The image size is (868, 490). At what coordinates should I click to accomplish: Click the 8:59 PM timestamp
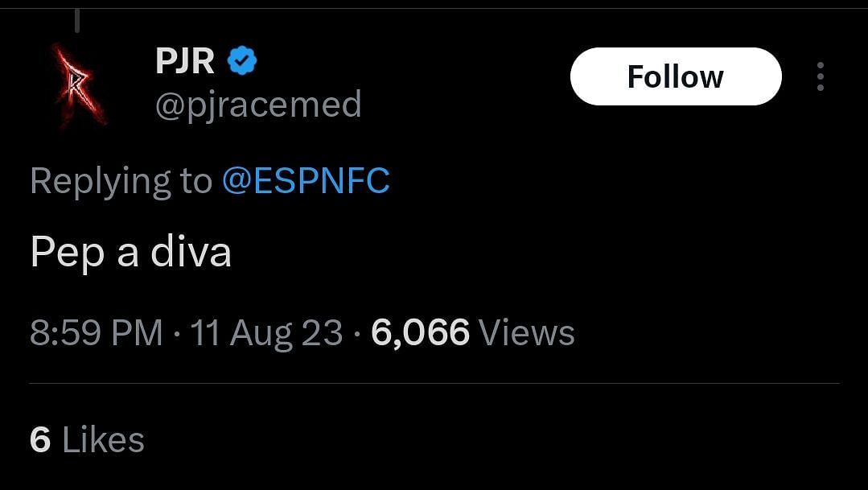pos(96,332)
